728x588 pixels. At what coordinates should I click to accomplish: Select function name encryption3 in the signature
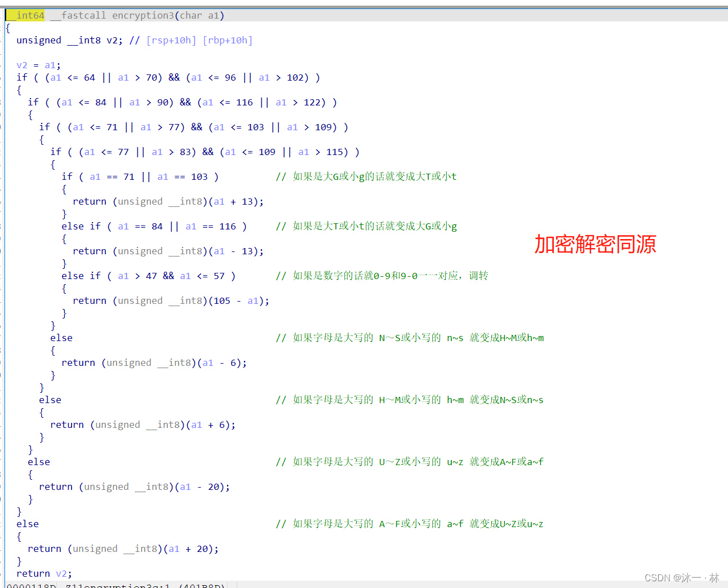tap(143, 15)
